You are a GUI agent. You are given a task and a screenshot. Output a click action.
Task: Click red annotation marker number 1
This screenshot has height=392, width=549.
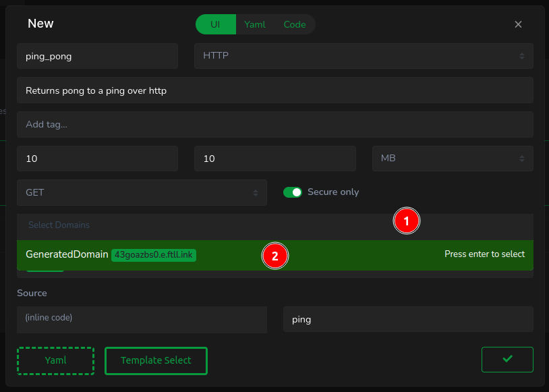407,221
